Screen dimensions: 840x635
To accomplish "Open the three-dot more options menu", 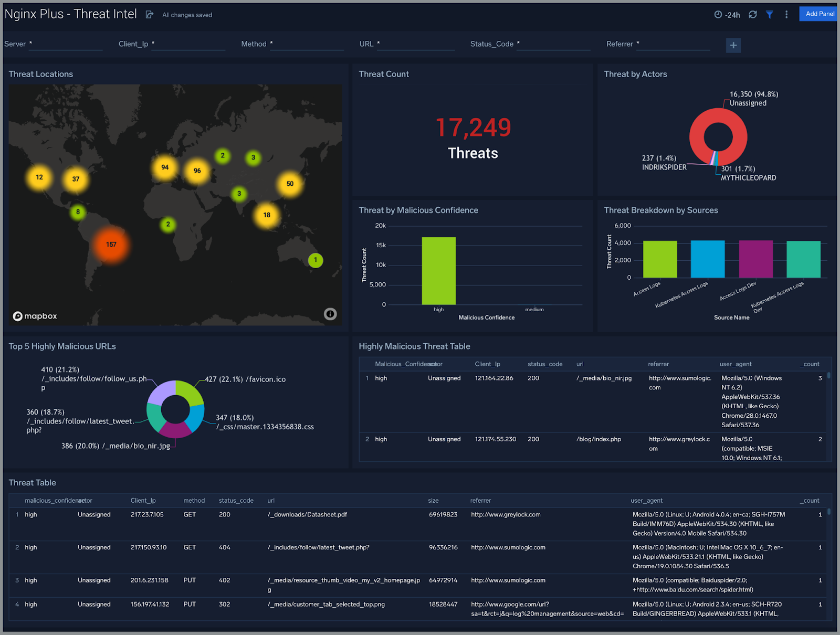I will point(786,15).
